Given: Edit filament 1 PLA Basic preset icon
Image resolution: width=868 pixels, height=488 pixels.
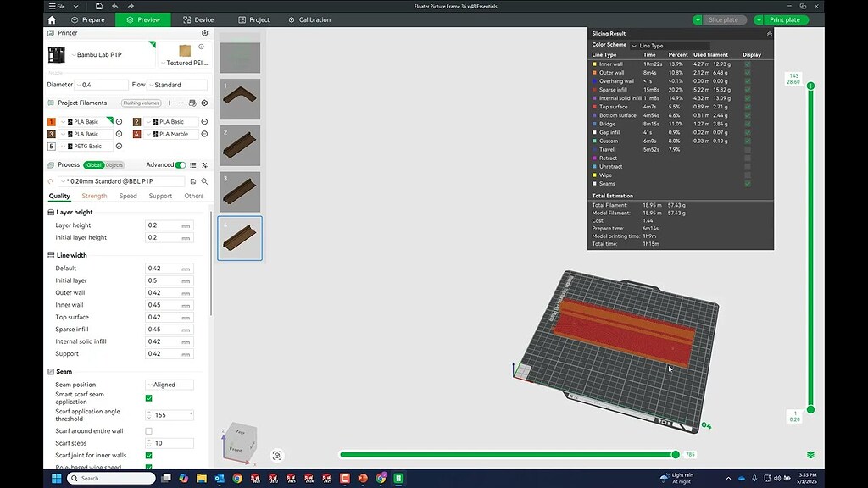Looking at the screenshot, I should click(x=119, y=122).
